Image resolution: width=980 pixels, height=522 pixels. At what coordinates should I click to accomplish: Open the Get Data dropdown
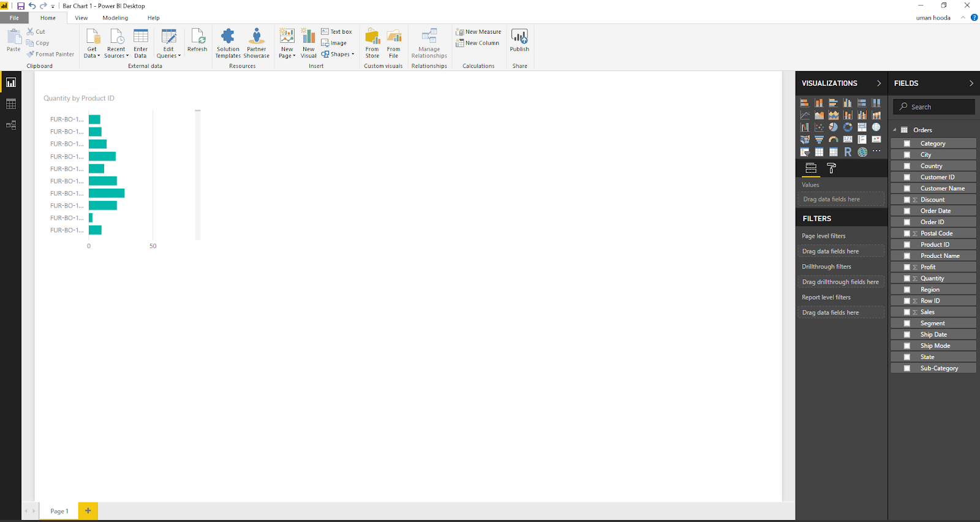click(92, 43)
